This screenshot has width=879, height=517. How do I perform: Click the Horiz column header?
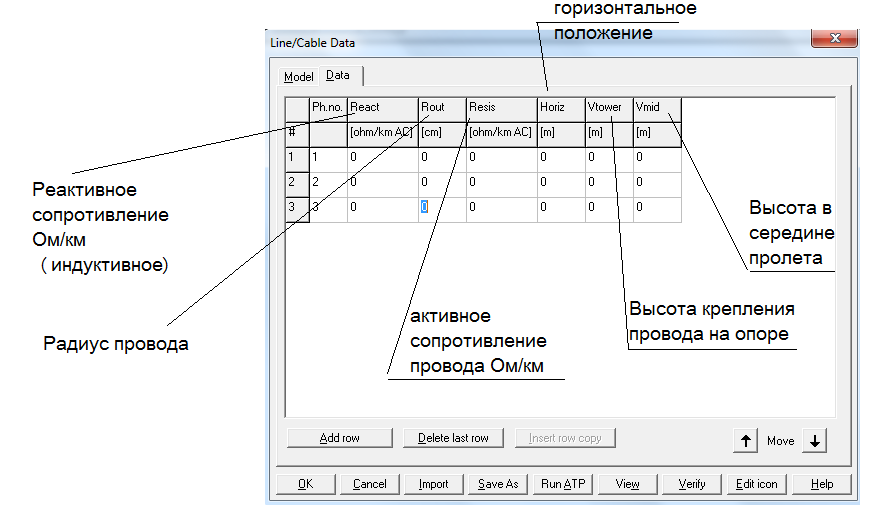[561, 109]
